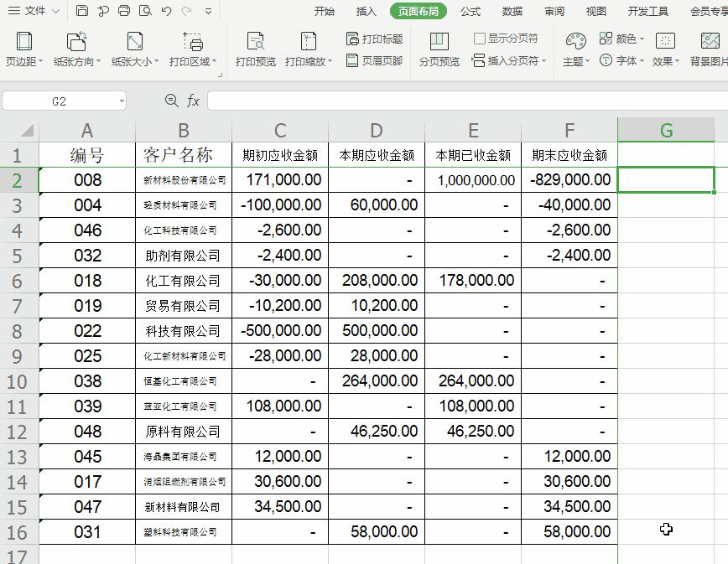
Task: Click the Undo icon
Action: 165,10
